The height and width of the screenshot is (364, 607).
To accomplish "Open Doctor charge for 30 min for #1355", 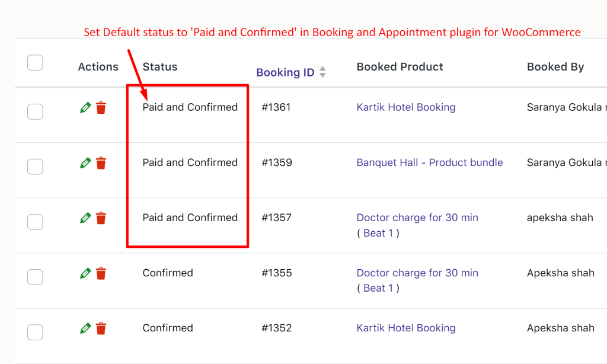I will point(417,273).
